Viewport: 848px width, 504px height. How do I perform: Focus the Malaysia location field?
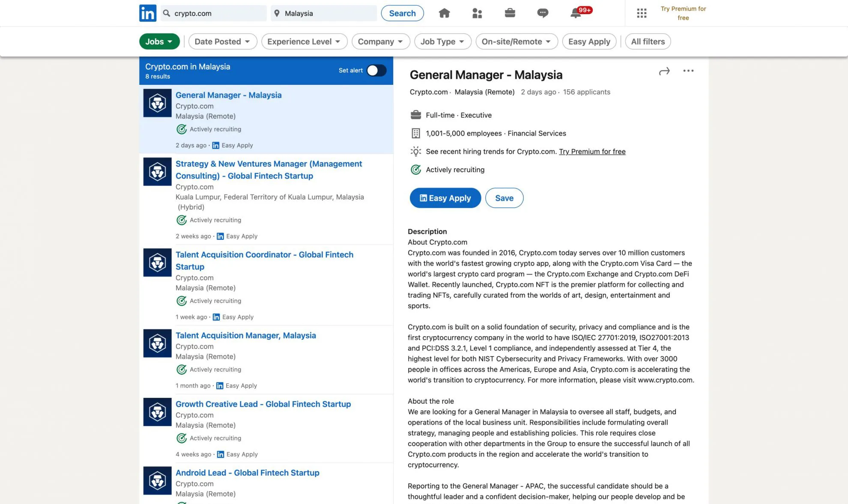(324, 13)
